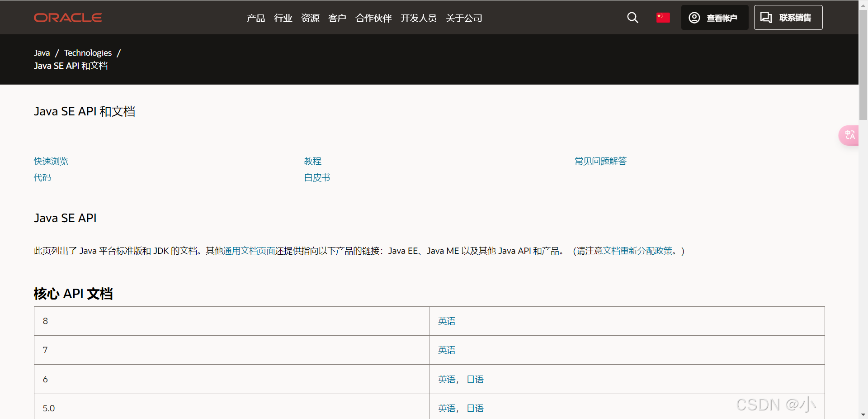Open 英语 docs for version 8
Screen dimensions: 868x419
pos(447,321)
